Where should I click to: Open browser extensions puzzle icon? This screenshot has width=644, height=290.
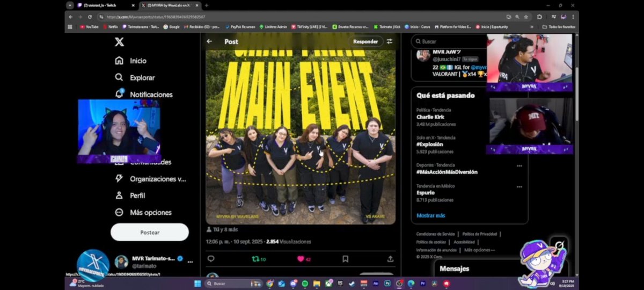pyautogui.click(x=539, y=17)
